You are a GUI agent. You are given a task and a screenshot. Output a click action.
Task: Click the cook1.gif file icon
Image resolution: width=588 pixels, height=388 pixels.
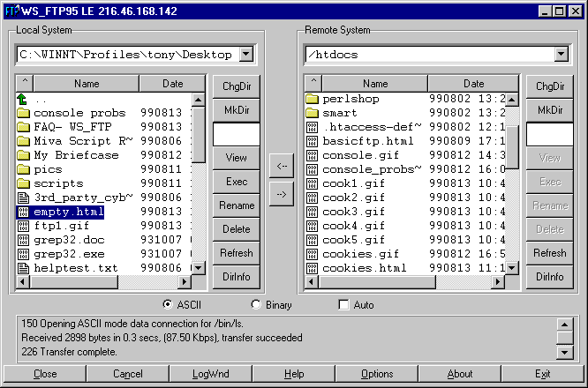pyautogui.click(x=312, y=183)
